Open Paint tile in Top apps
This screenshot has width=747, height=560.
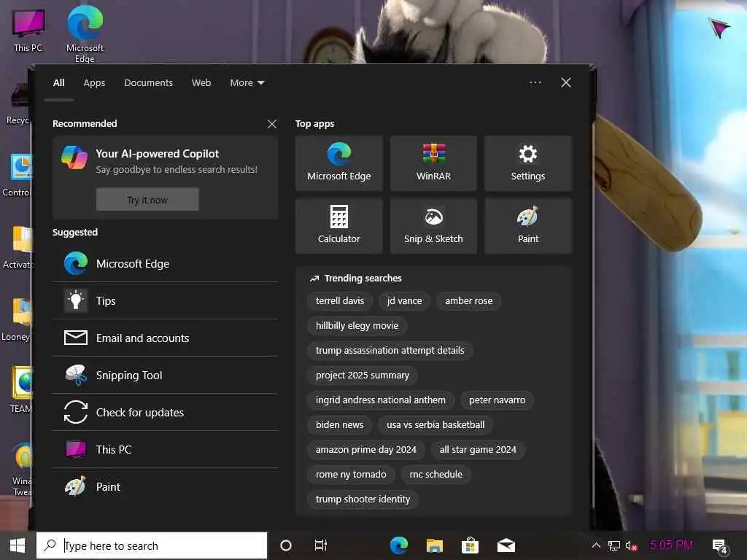click(x=528, y=226)
